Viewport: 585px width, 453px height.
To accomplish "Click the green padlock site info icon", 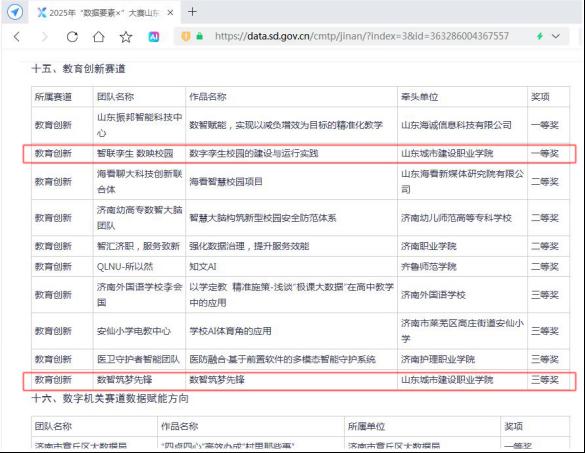I will 200,36.
